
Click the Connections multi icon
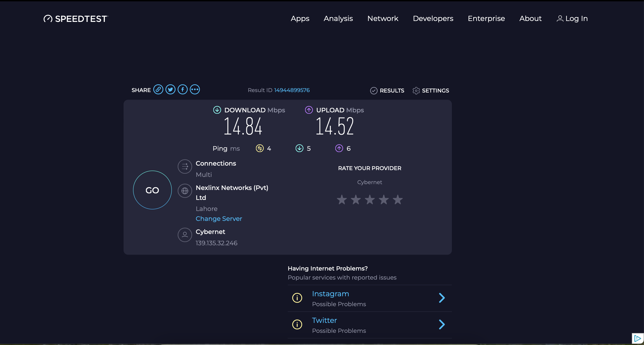tap(185, 166)
